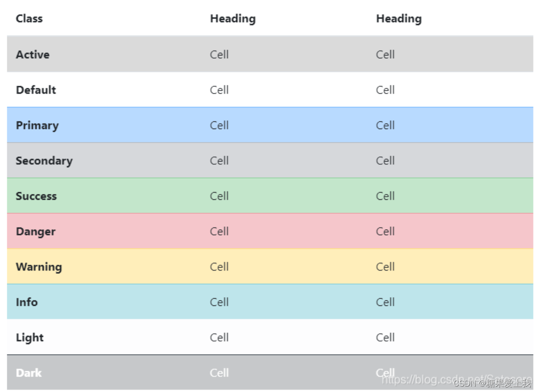The height and width of the screenshot is (392, 538).
Task: Open the blog.csdn.net watermark link
Action: [x=455, y=379]
